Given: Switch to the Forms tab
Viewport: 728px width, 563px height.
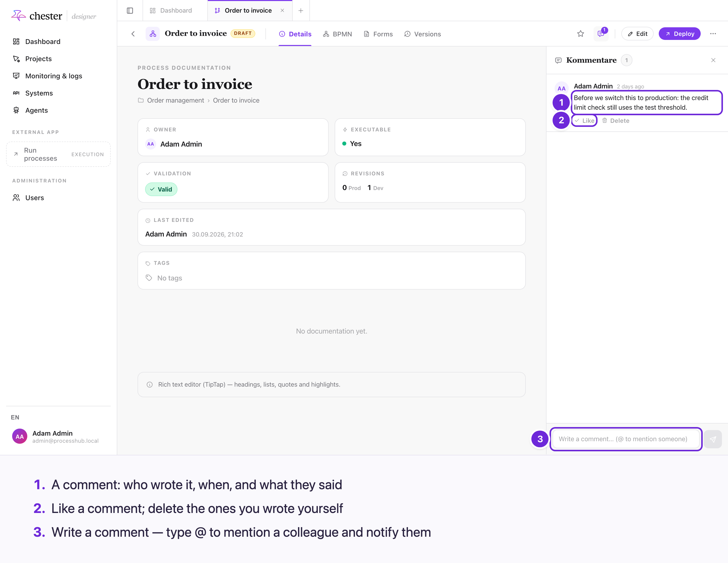Looking at the screenshot, I should pyautogui.click(x=378, y=34).
